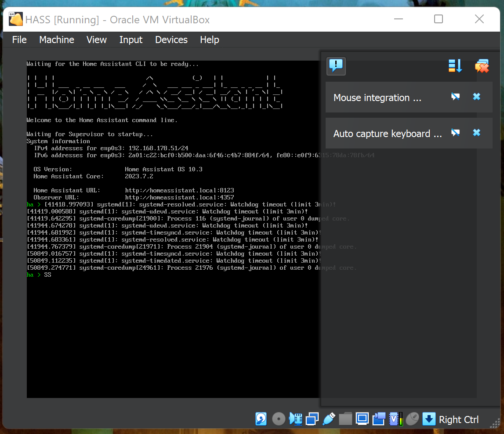Open the Input menu
Screen dimensions: 504x434
[131, 40]
